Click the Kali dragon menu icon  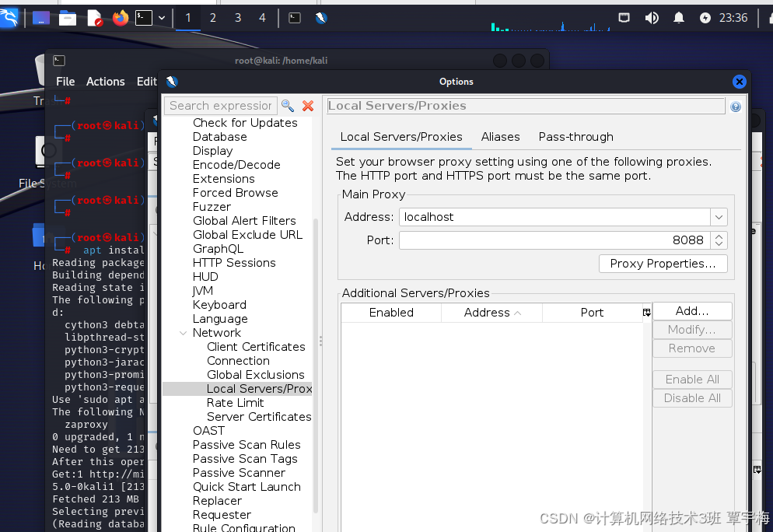[x=10, y=17]
